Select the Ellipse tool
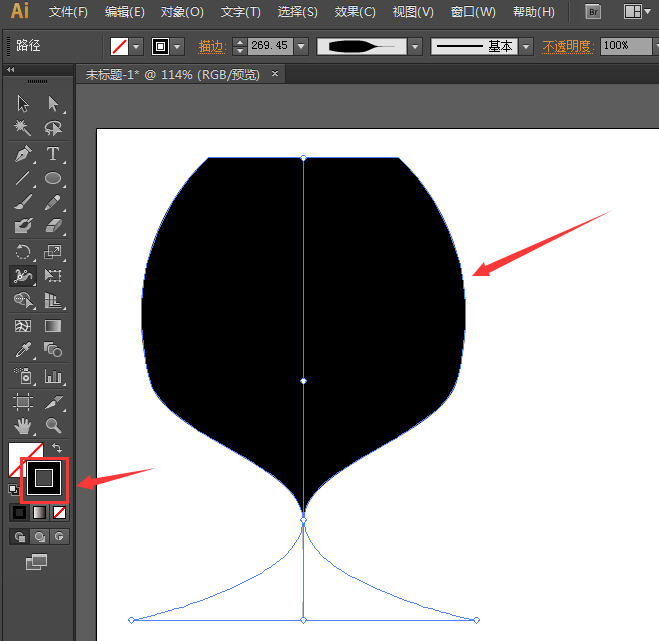Screen dimensions: 659x641 pyautogui.click(x=53, y=179)
